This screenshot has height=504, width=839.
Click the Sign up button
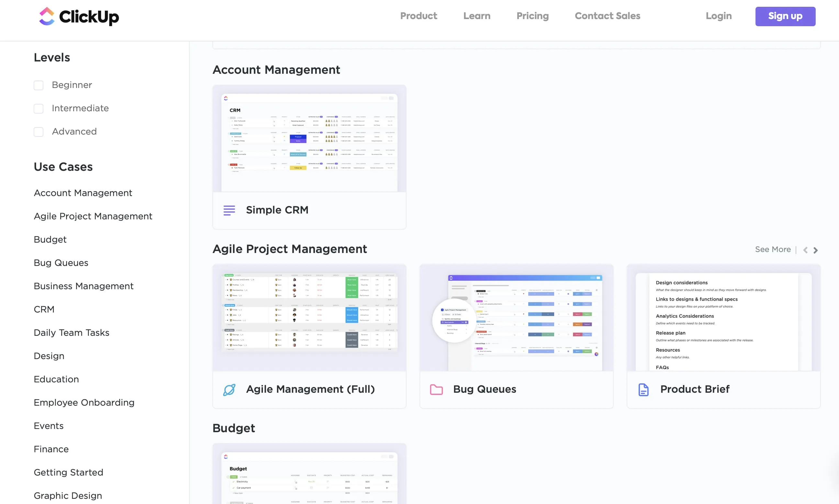coord(785,16)
